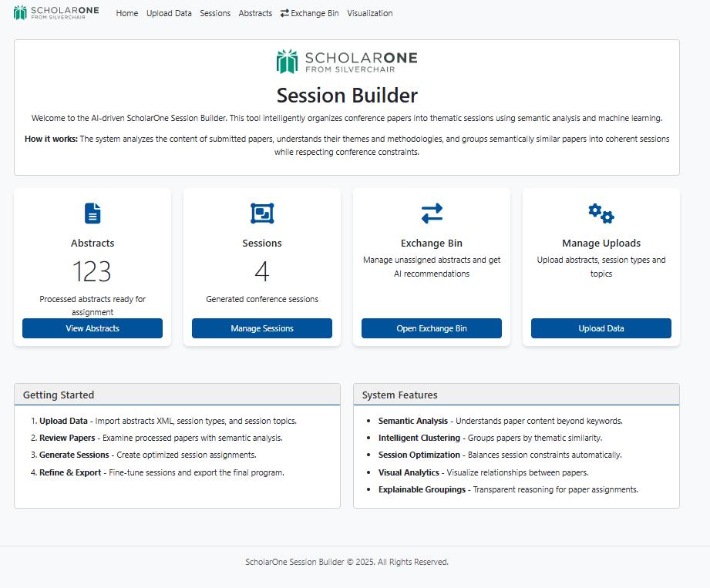Click the abstracts count 123

click(92, 271)
